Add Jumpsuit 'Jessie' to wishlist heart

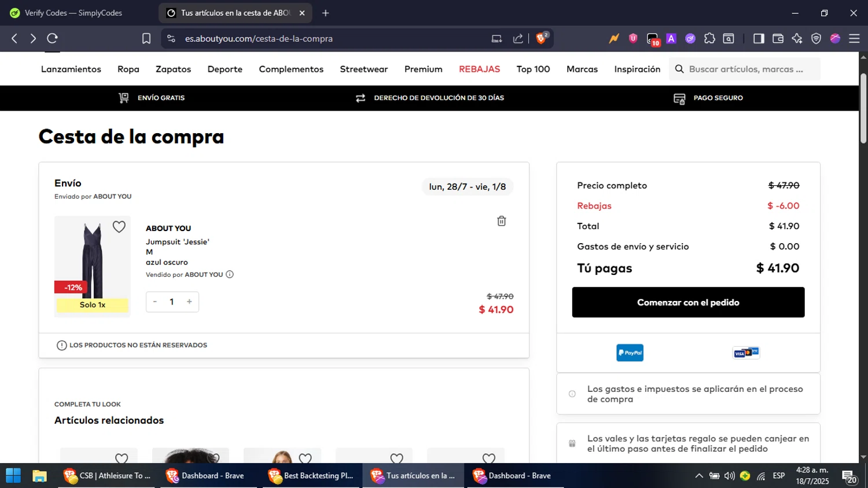coord(119,227)
